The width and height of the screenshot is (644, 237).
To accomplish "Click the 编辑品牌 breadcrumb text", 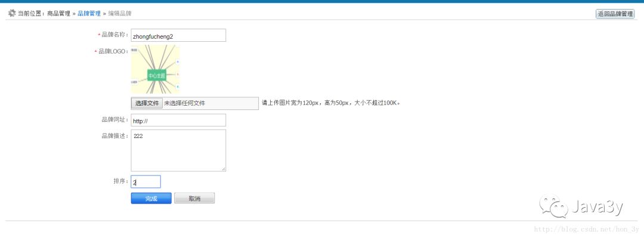I will tap(120, 14).
